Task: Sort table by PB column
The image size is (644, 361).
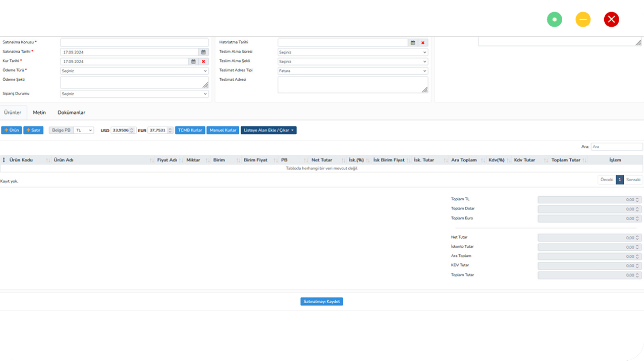Action: 294,160
